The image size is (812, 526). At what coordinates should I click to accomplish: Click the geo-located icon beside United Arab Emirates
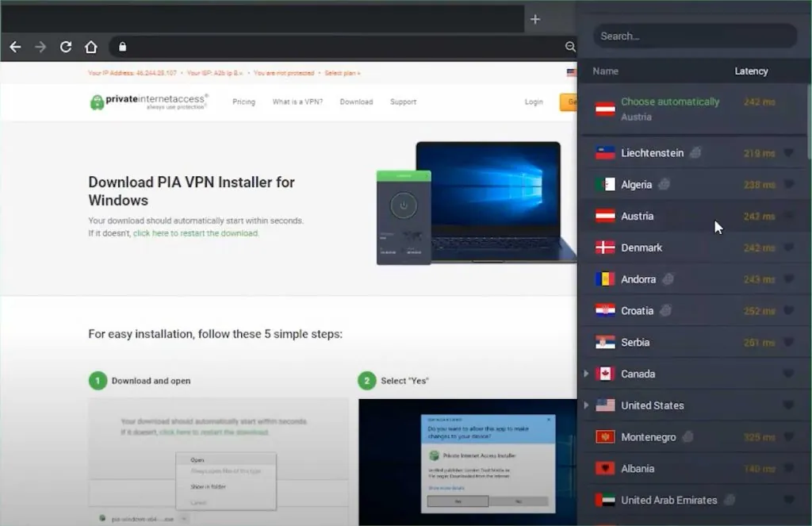[x=730, y=500]
